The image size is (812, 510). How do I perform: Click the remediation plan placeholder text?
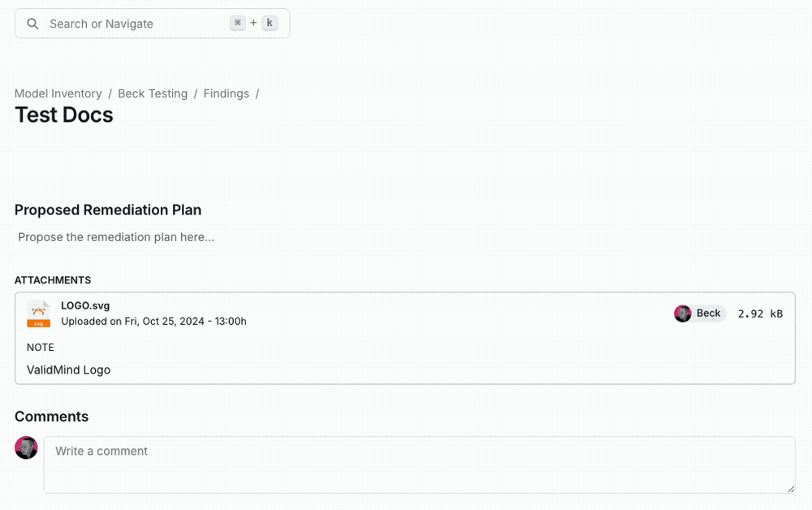coord(115,237)
